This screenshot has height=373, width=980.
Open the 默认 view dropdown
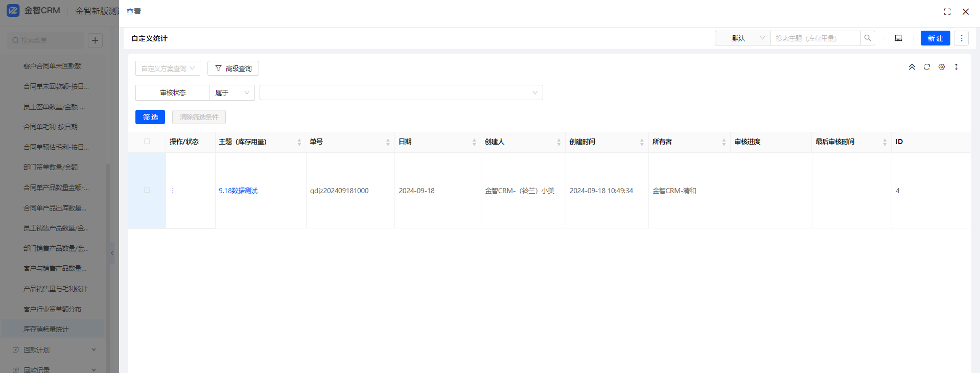pos(742,38)
